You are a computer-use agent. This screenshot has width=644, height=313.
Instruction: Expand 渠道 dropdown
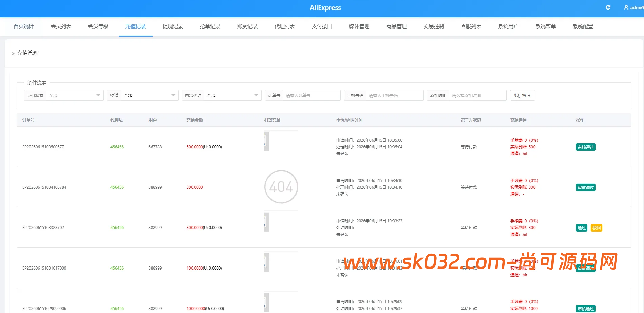click(149, 95)
